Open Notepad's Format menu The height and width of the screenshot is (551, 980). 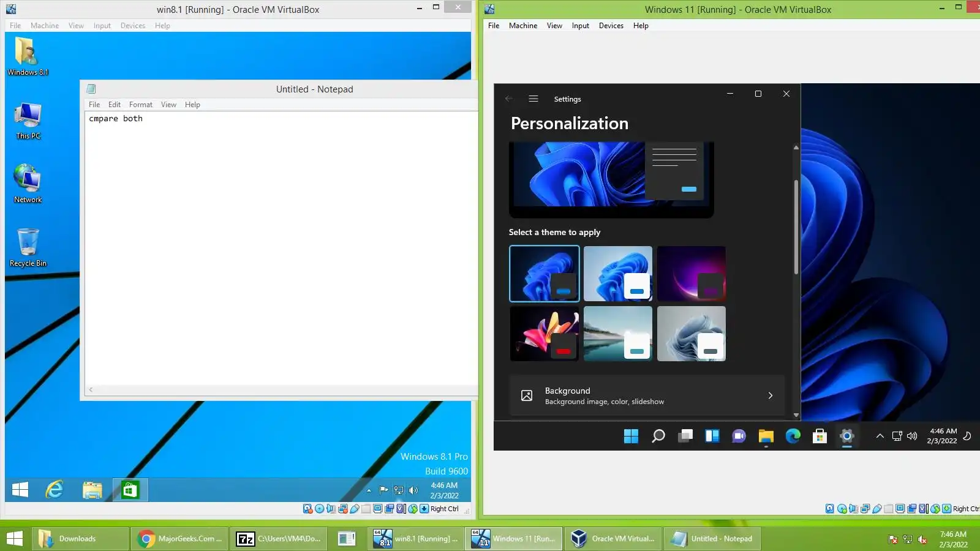[x=141, y=105]
